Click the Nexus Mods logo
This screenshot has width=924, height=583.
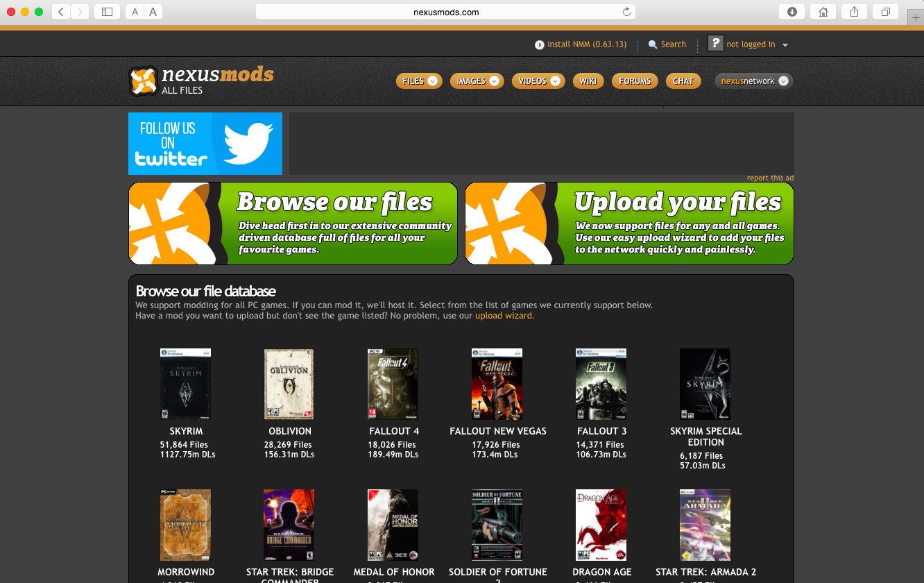click(201, 81)
